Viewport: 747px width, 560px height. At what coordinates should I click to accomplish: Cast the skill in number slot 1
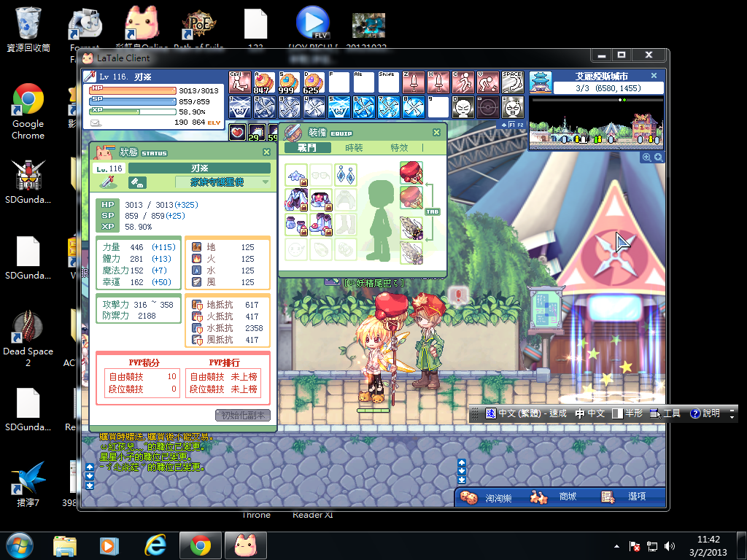[239, 107]
